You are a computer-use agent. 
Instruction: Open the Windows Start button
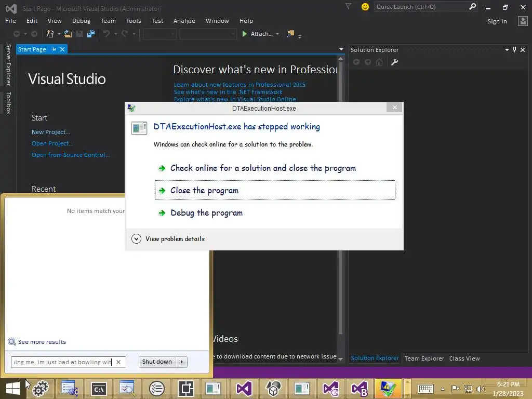(13, 389)
